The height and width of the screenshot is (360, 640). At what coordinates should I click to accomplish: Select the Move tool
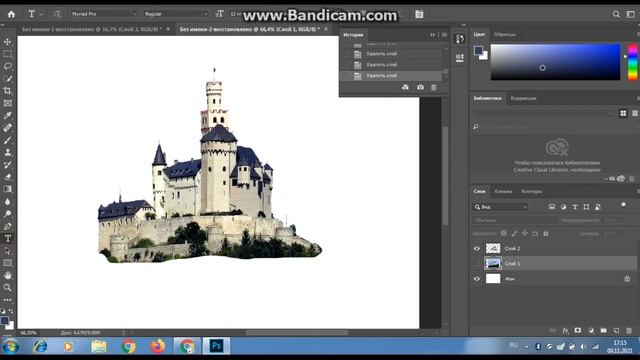pyautogui.click(x=7, y=42)
